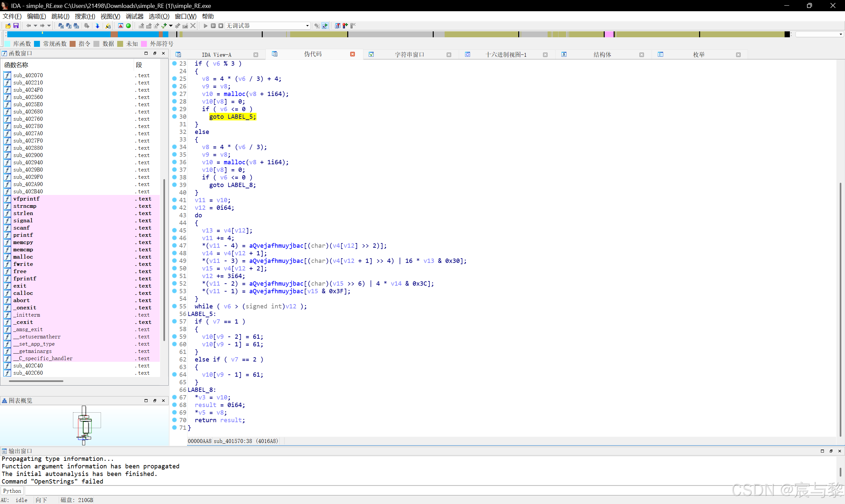Image resolution: width=845 pixels, height=504 pixels.
Task: Open the 搜索(H) menu
Action: [84, 16]
